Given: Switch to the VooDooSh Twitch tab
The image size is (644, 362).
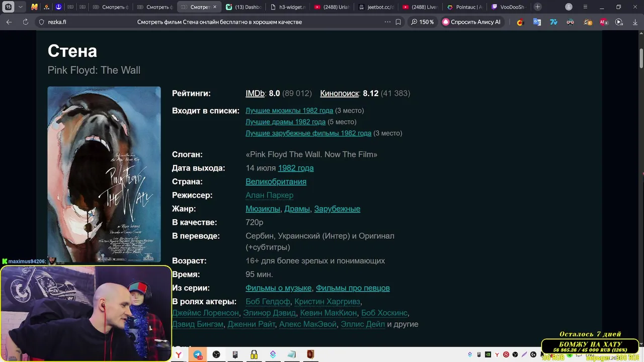Looking at the screenshot, I should (508, 7).
